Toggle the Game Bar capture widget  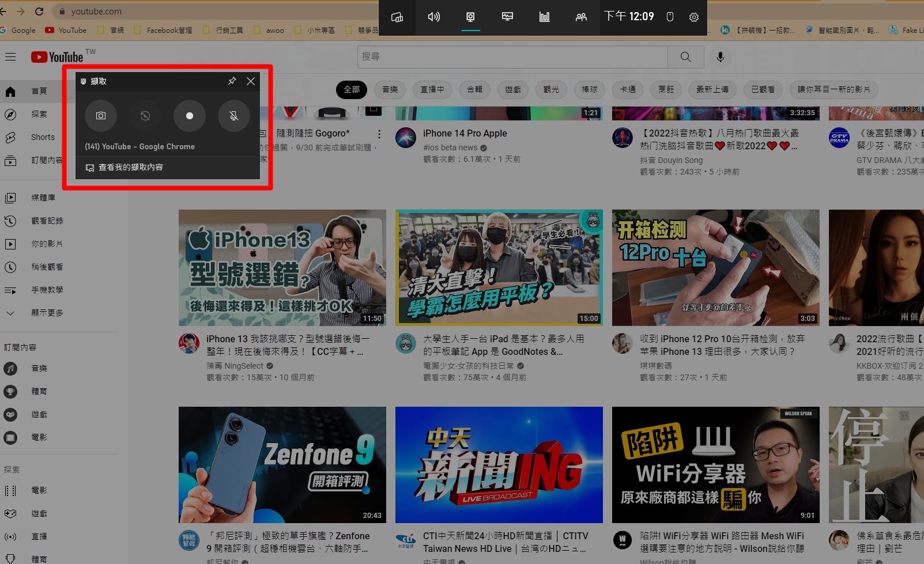470,17
